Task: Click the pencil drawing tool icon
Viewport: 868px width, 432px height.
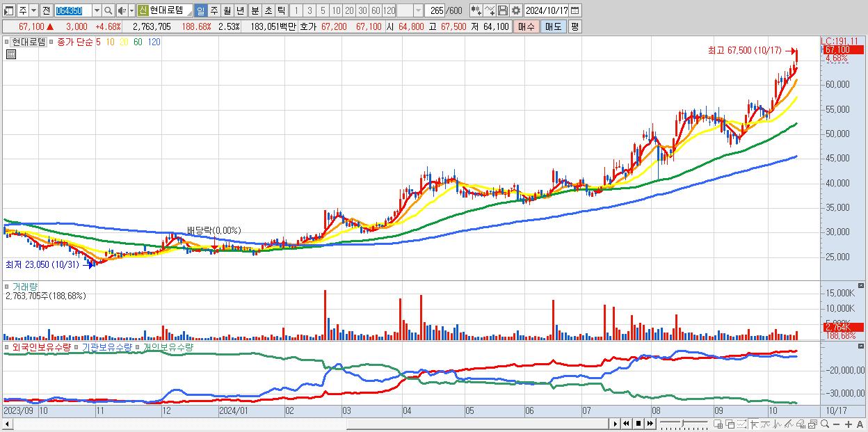Action: [x=789, y=424]
